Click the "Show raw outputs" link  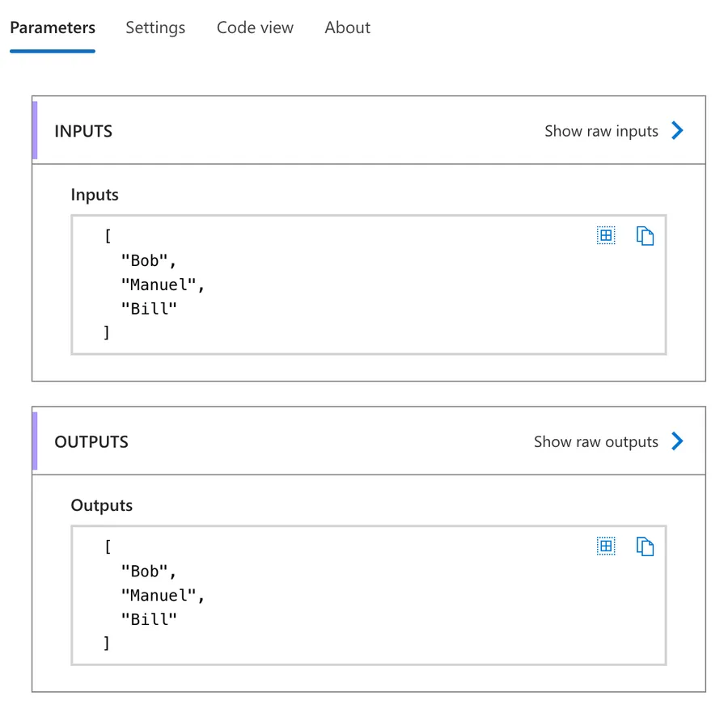(x=596, y=441)
